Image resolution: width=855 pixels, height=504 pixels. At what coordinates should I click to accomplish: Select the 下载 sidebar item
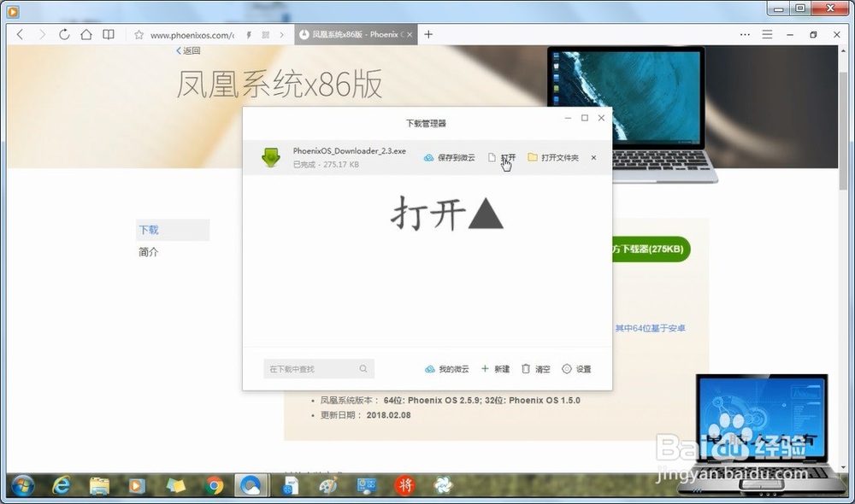click(173, 230)
